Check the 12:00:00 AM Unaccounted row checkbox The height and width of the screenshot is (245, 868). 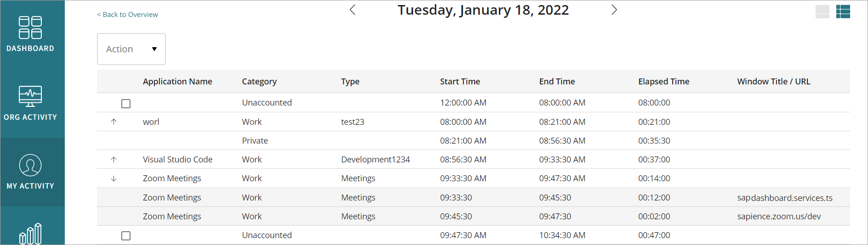click(x=126, y=104)
